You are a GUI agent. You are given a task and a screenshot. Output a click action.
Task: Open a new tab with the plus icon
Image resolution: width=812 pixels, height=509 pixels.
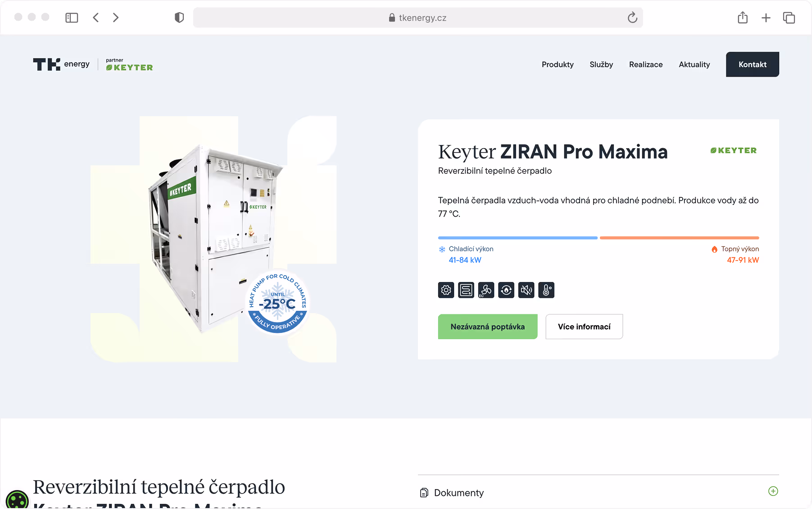(766, 18)
